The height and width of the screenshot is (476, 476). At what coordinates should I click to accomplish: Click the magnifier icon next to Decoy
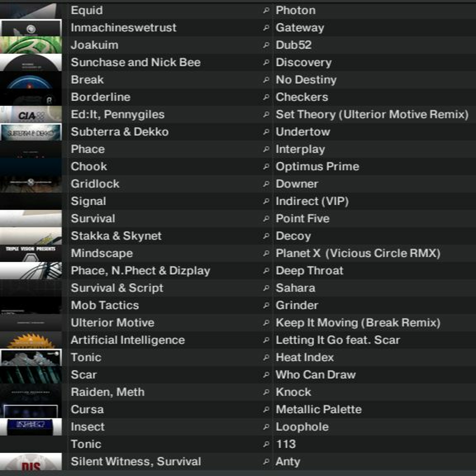coord(266,236)
